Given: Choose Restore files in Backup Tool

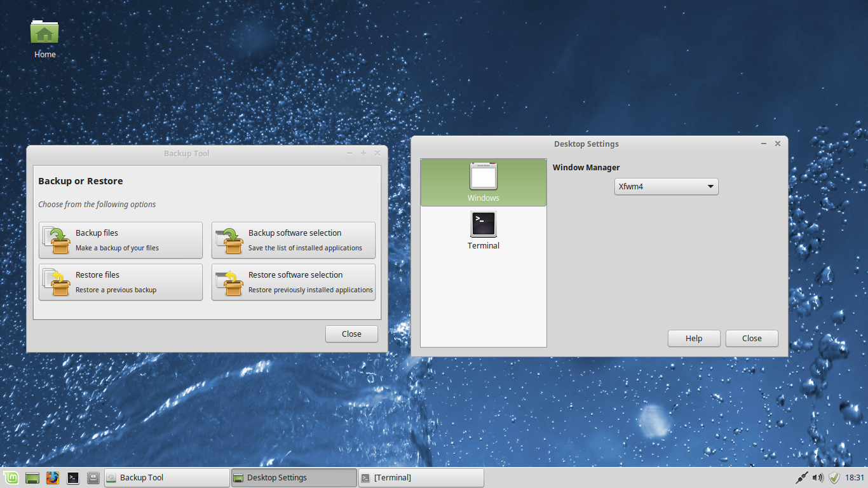Looking at the screenshot, I should [121, 282].
